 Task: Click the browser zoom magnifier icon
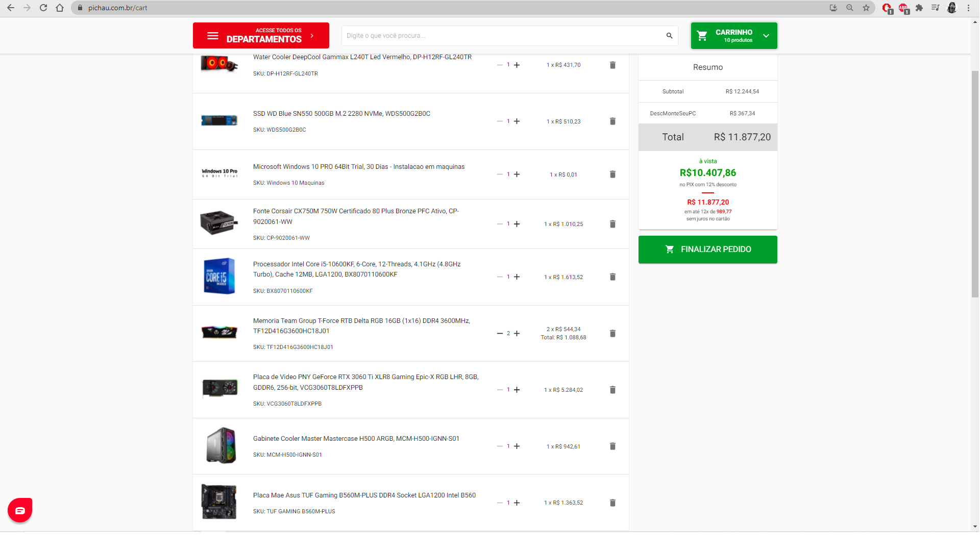tap(850, 8)
